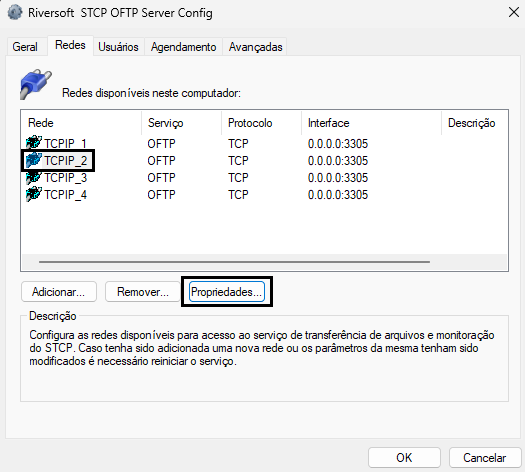Select the TCPIP_1 row name

65,144
